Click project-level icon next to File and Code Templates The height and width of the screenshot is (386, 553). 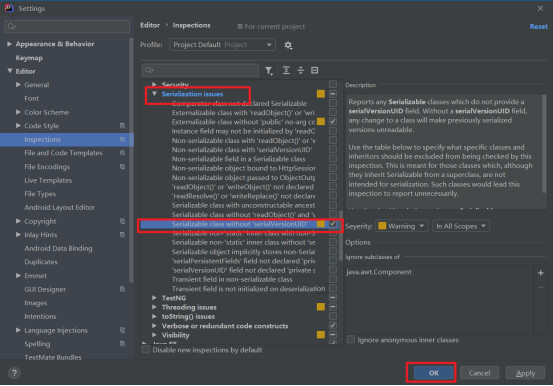pos(122,153)
